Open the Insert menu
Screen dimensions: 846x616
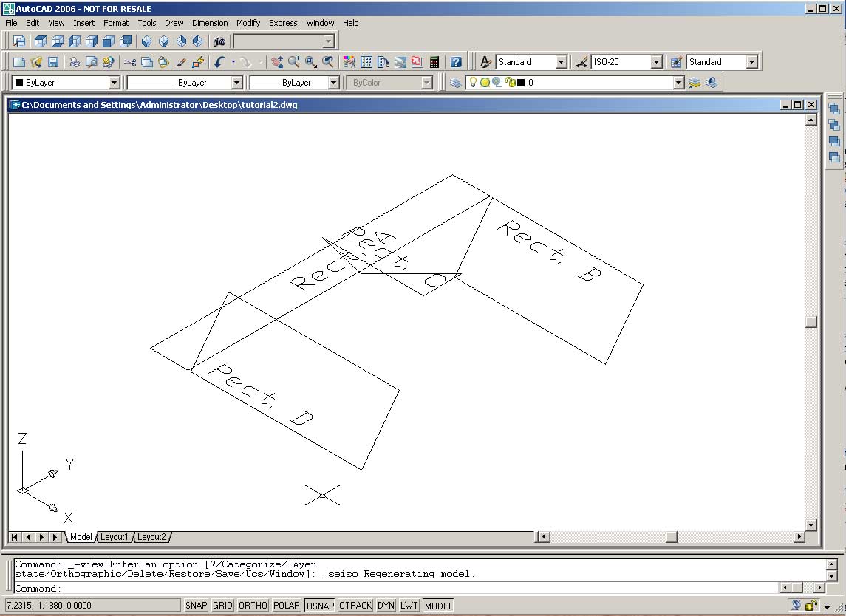(83, 23)
